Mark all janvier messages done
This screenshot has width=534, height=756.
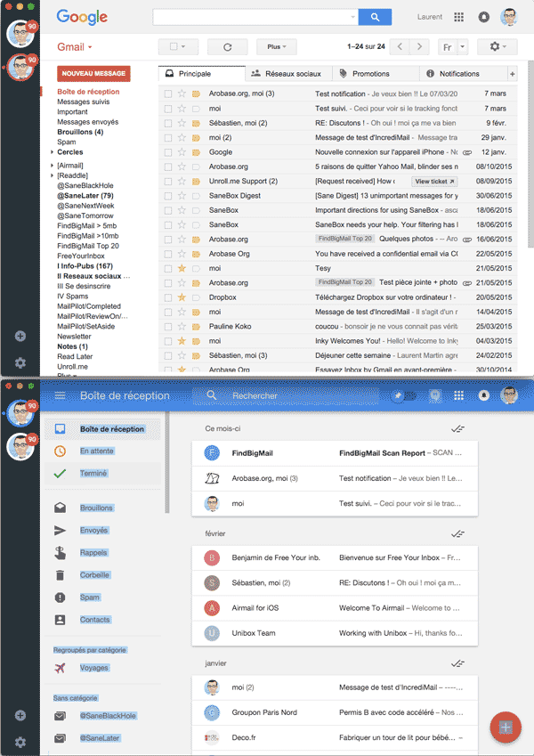coord(457,663)
